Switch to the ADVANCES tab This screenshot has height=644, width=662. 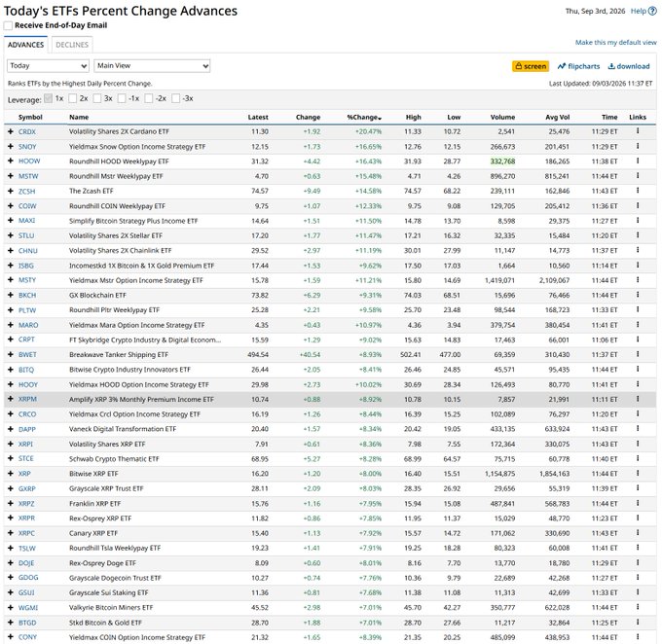click(x=25, y=45)
